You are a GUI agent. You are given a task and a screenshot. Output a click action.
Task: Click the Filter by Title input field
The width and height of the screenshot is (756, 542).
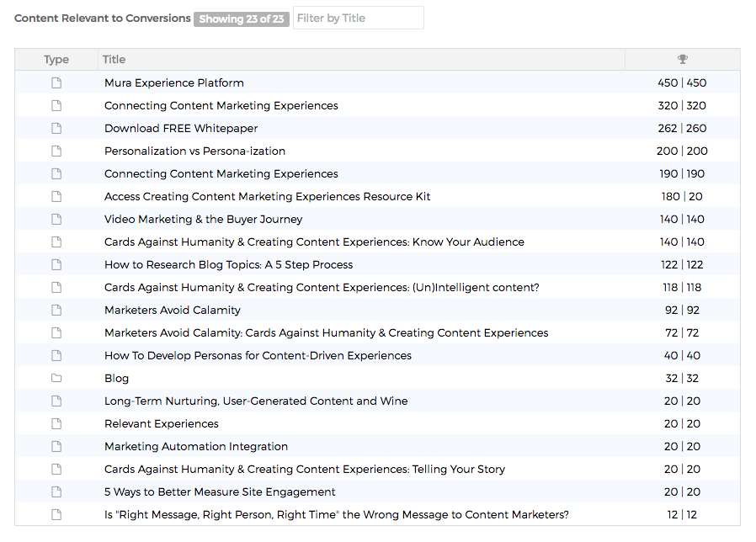[359, 18]
